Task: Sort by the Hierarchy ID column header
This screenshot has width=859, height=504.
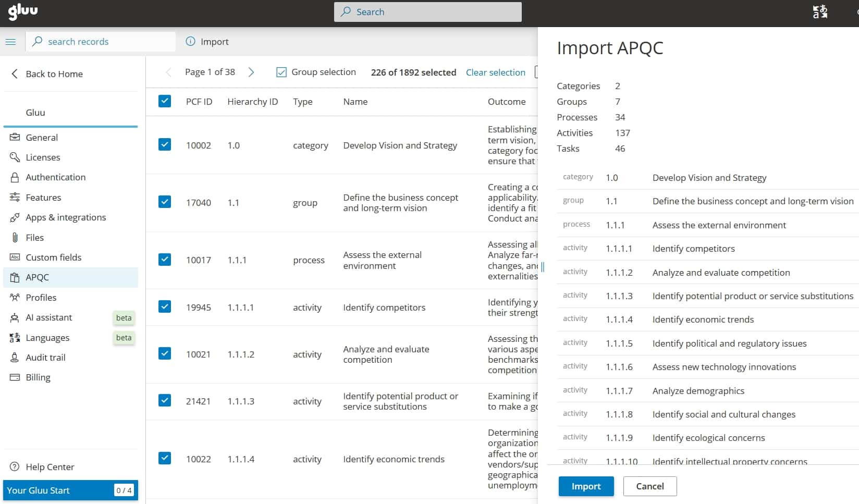Action: pos(253,102)
